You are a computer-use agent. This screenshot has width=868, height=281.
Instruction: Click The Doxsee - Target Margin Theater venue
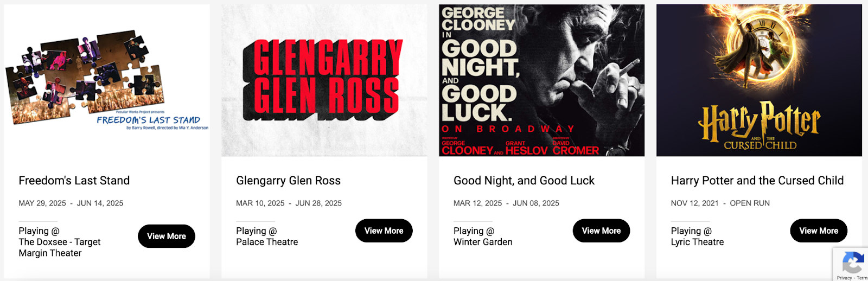tap(60, 247)
